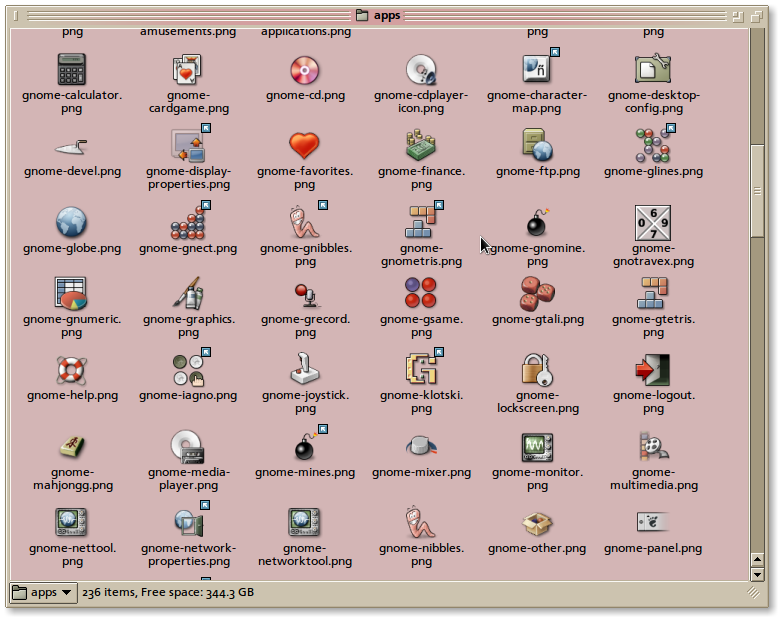The image size is (778, 617).
Task: Select the gnome-mahjongg.png tile icon
Action: coord(72,446)
